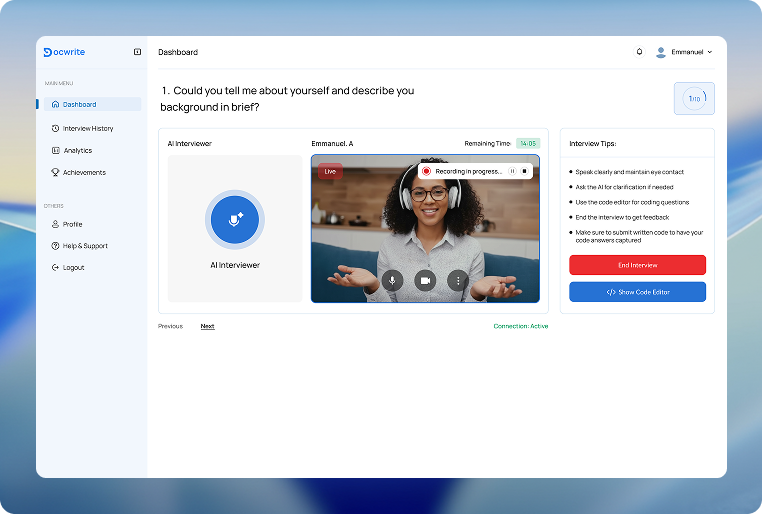Pause the recording in progress

pyautogui.click(x=512, y=171)
